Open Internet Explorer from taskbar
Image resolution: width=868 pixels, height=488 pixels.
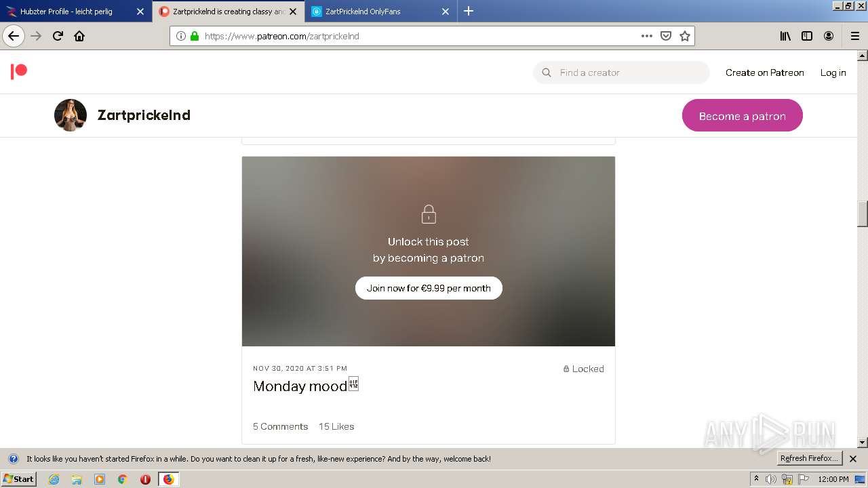54,479
